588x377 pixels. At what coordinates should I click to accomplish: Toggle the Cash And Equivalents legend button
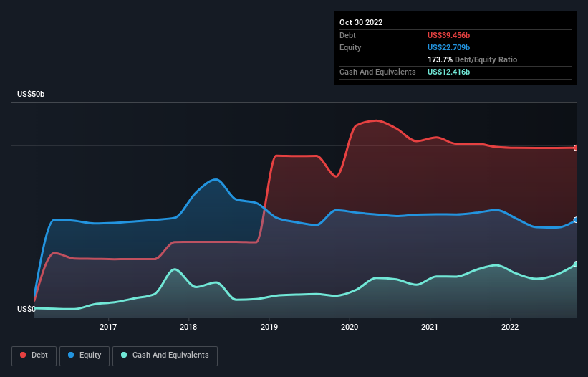click(165, 355)
